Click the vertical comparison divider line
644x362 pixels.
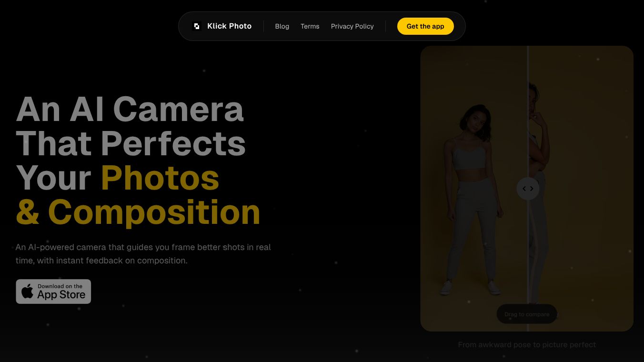(528, 95)
